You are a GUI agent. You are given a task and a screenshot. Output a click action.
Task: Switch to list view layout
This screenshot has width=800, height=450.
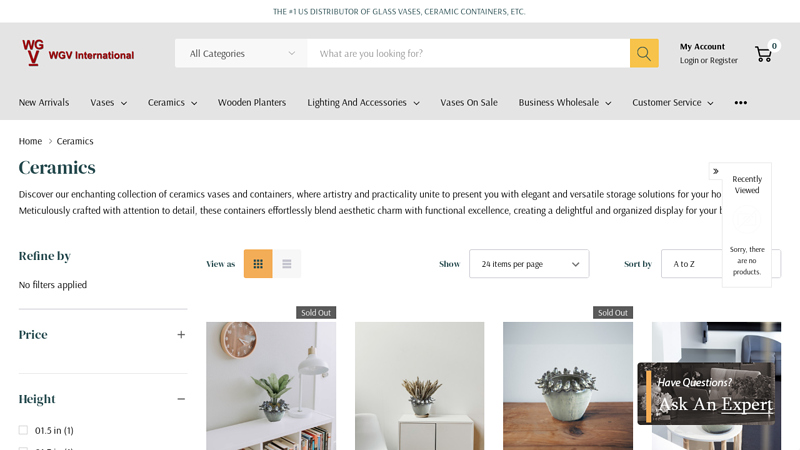[x=287, y=264]
